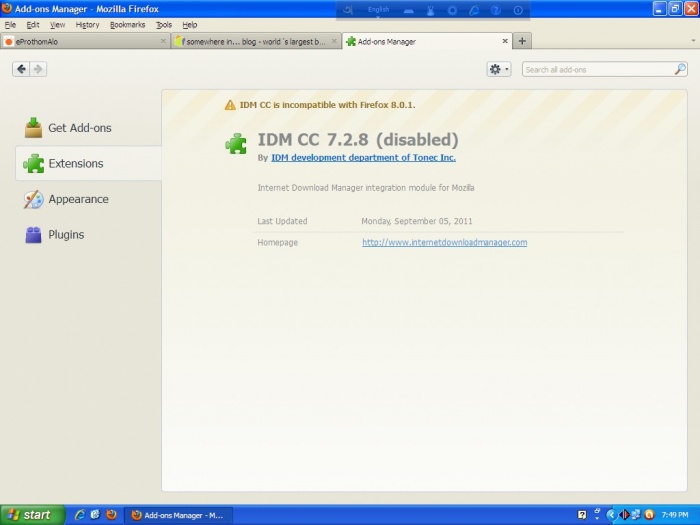Click the mouse icon in title bar toolbar
This screenshot has height=525, width=700.
(x=430, y=10)
